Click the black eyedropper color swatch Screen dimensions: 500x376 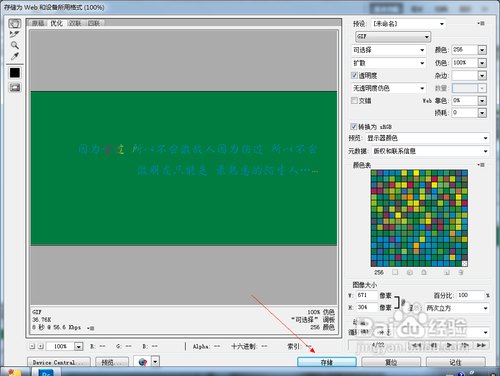pos(15,73)
